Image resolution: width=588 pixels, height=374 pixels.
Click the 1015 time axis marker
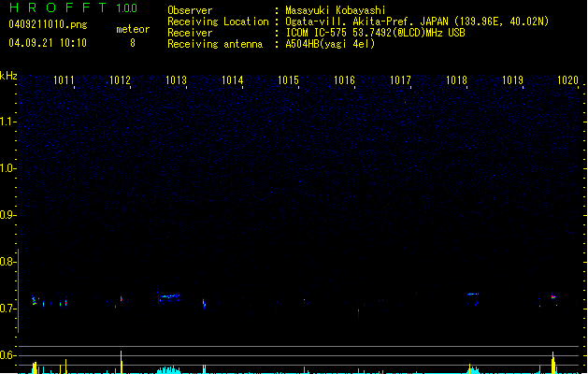[x=288, y=80]
